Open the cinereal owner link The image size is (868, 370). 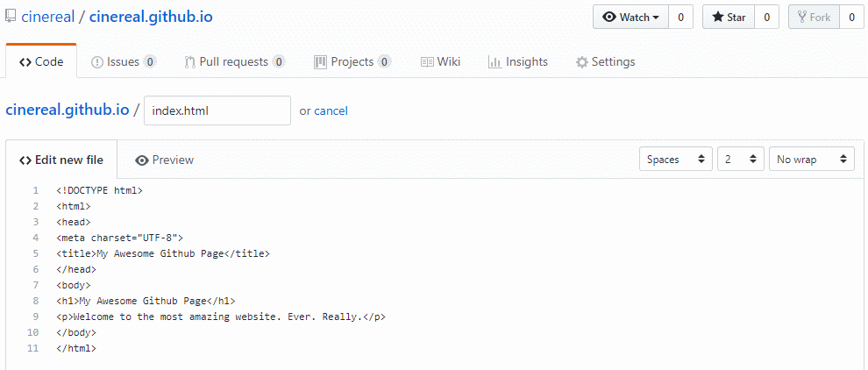(48, 17)
